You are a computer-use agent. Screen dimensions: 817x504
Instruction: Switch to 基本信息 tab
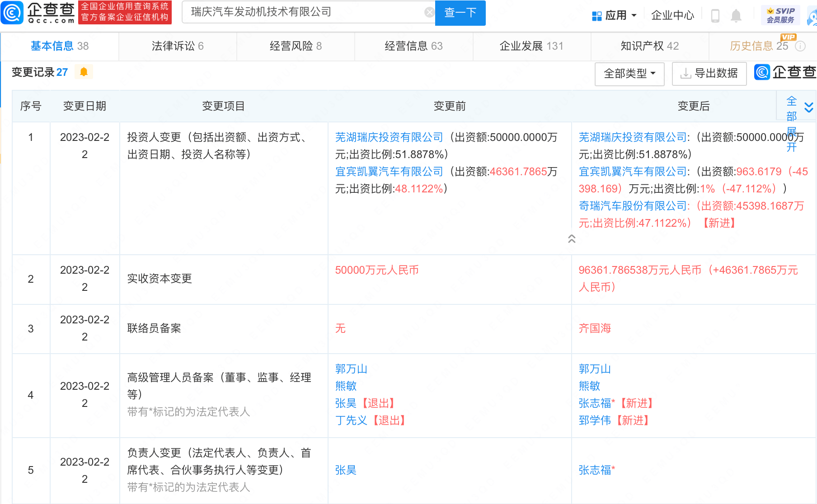[x=60, y=46]
